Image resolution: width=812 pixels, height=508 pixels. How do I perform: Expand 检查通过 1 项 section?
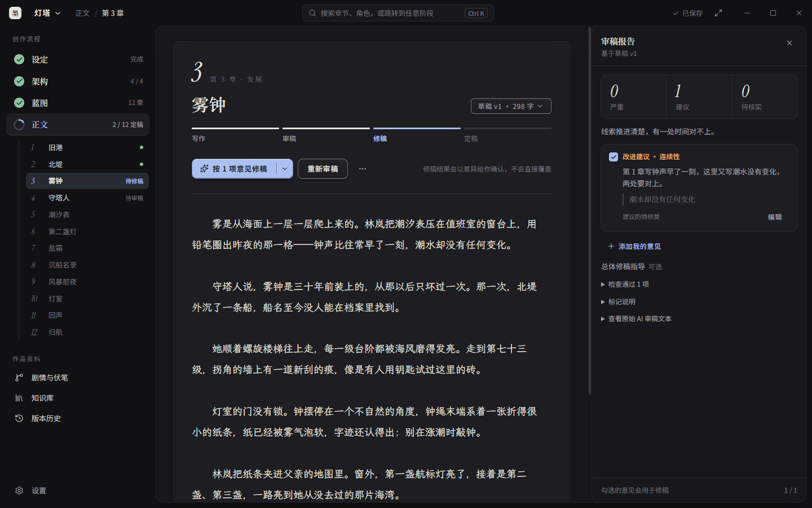point(625,284)
